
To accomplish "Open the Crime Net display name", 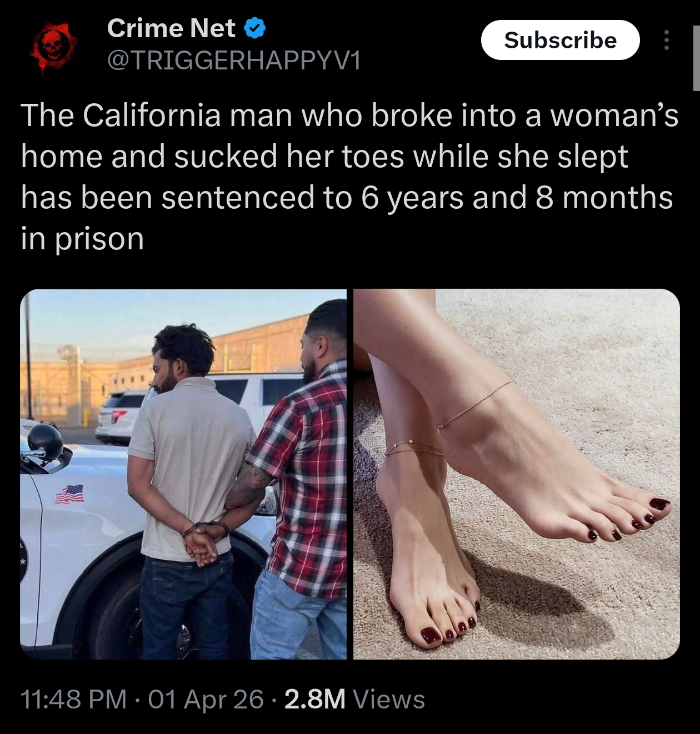I will click(x=171, y=28).
